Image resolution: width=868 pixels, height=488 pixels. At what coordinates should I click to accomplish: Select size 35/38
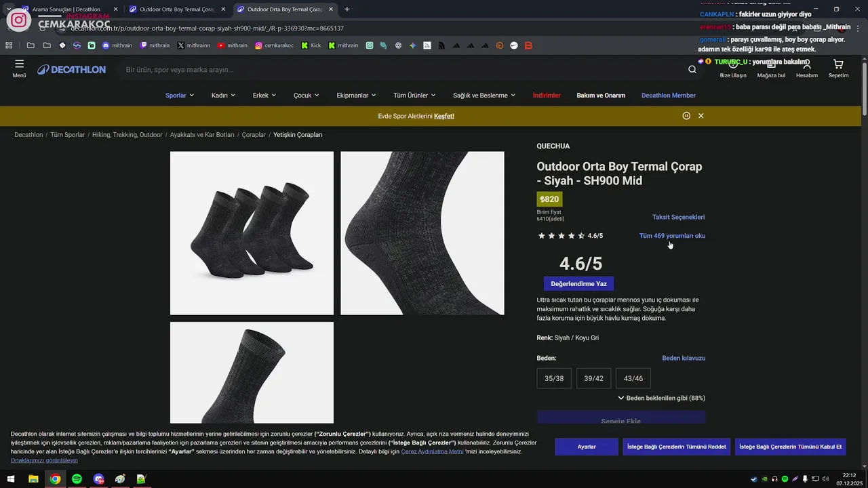554,378
